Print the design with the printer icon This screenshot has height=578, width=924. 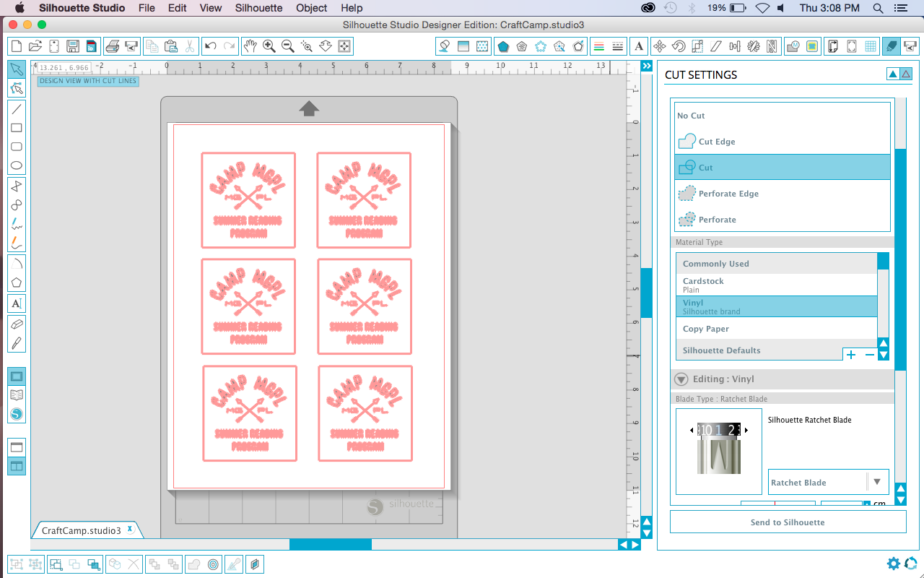click(x=112, y=46)
